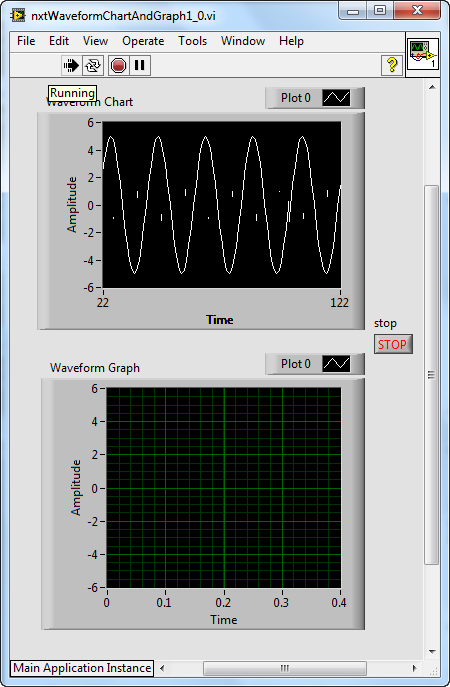Open Waveform Graph Plot 0 legend sample

tap(336, 364)
